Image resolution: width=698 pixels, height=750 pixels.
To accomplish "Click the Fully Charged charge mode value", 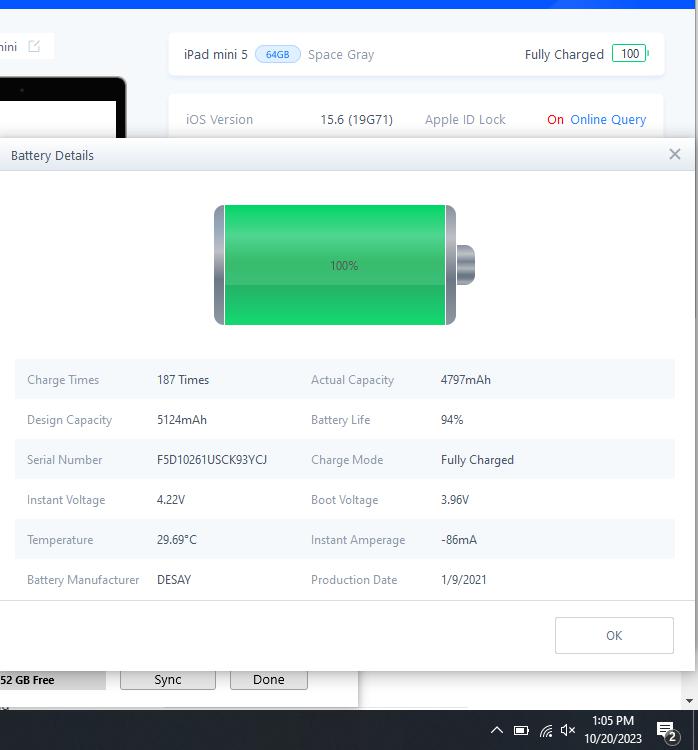I will point(477,460).
